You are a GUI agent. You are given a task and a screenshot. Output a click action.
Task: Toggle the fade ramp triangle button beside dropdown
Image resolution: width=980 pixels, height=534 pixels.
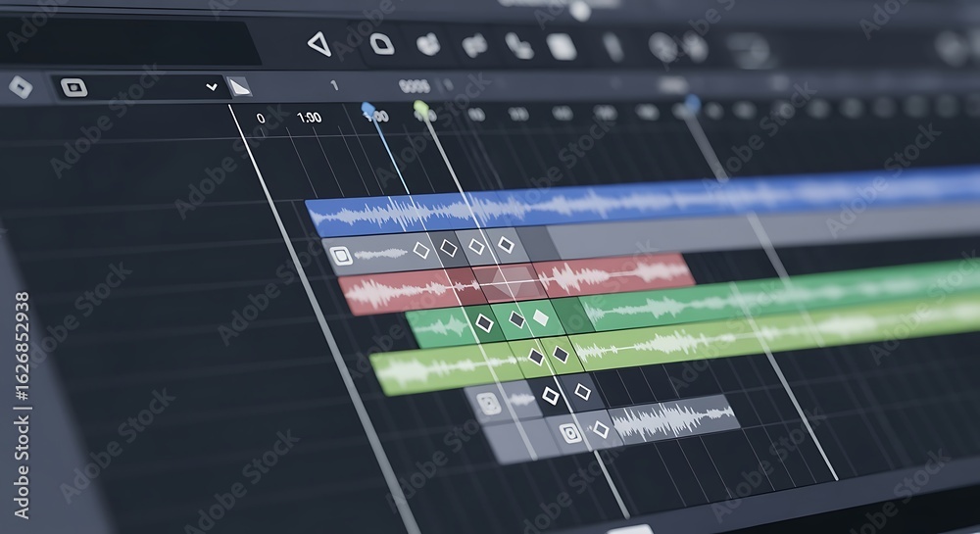pos(239,87)
